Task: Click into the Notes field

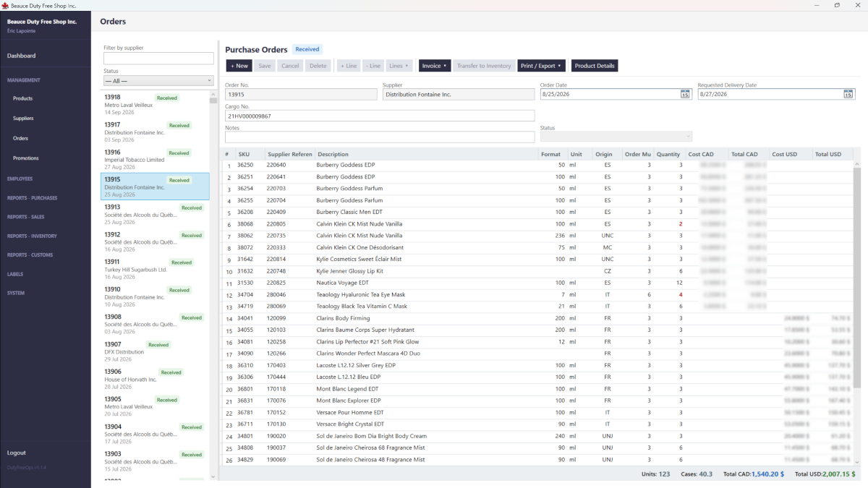Action: point(380,137)
